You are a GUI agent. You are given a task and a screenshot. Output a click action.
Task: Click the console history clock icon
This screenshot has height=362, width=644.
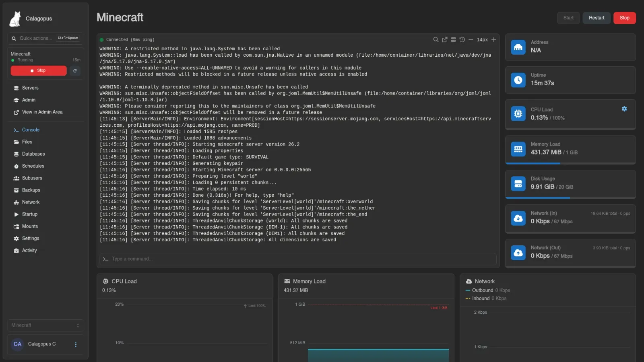point(462,39)
